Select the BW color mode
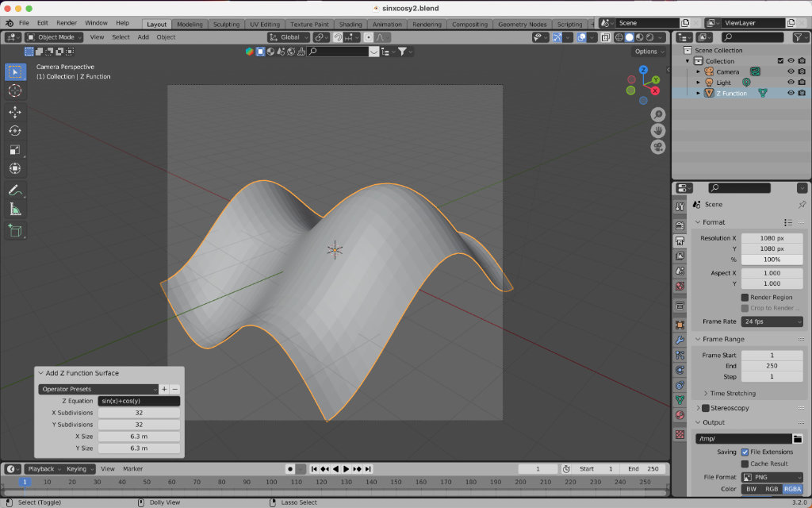Viewport: 812px width, 508px height. [750, 489]
